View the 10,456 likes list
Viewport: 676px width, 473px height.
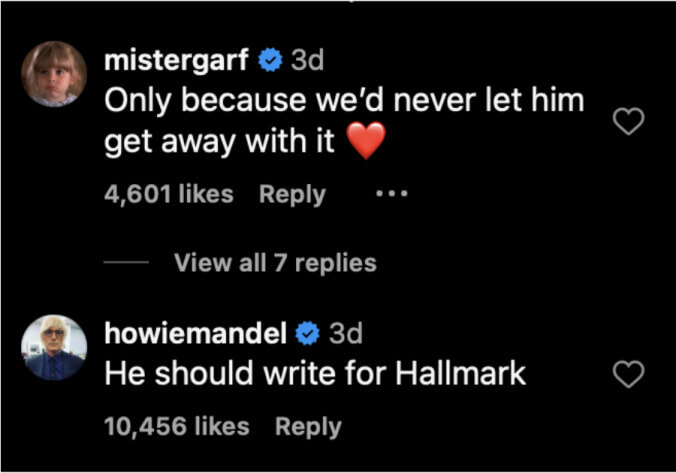point(177,426)
